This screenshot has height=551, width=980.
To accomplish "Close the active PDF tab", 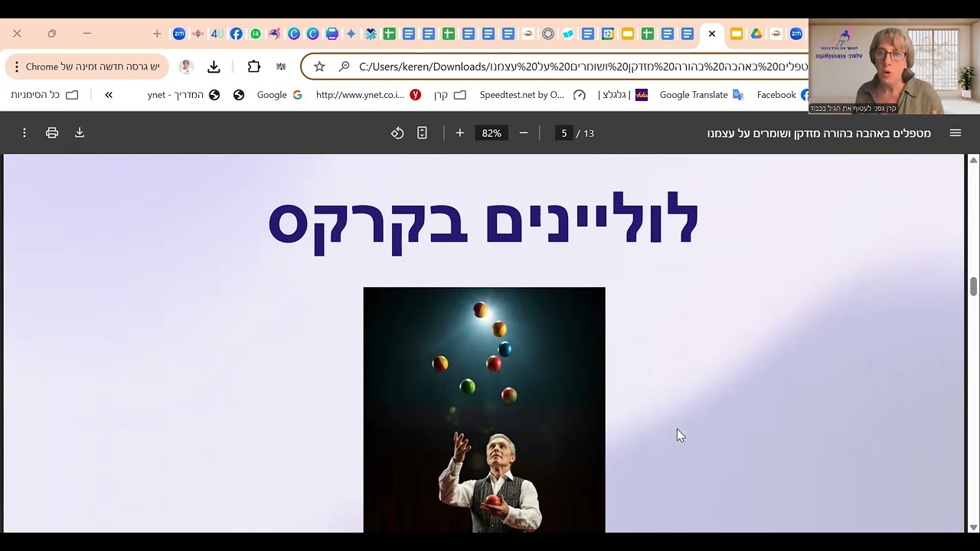I will coord(712,34).
